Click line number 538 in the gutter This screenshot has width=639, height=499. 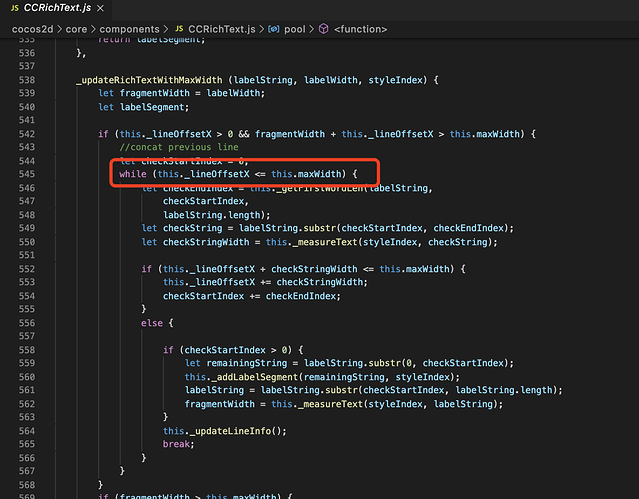coord(27,80)
